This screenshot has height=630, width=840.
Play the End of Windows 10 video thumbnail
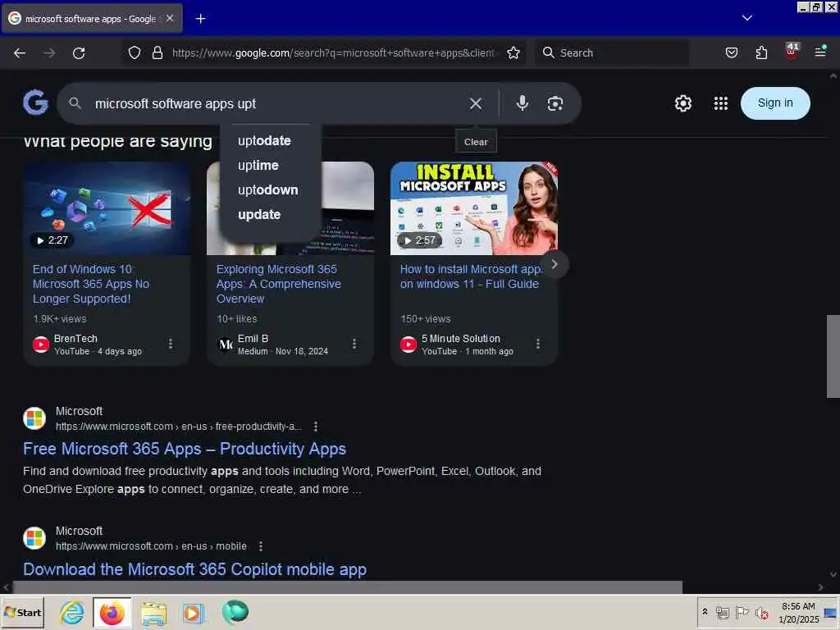pyautogui.click(x=107, y=208)
